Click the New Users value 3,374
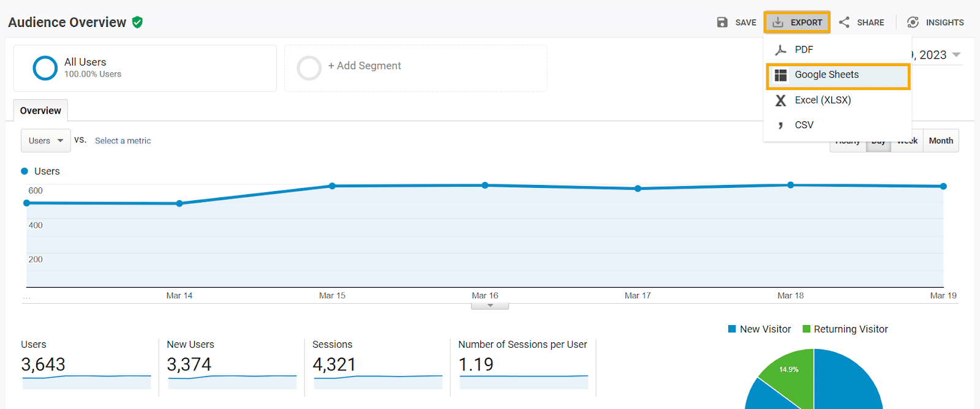 [x=189, y=364]
